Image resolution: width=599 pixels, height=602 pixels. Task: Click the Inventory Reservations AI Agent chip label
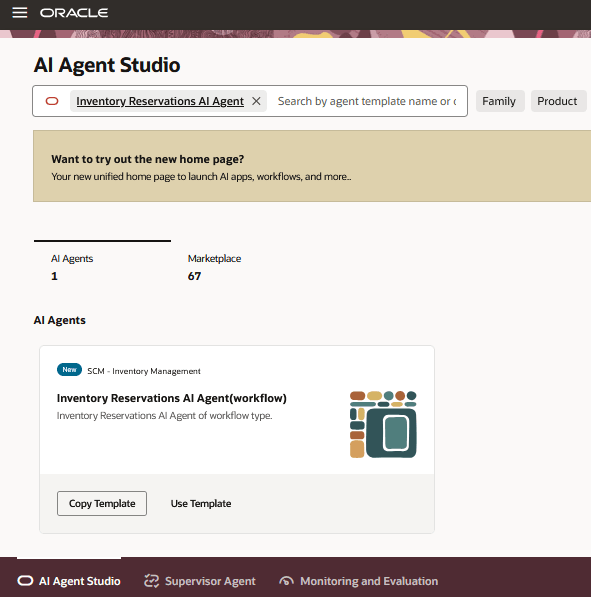pyautogui.click(x=160, y=101)
